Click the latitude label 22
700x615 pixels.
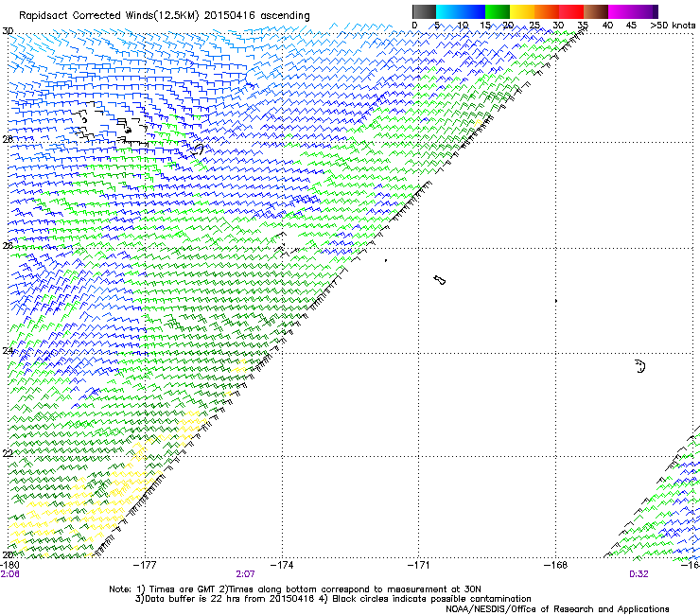click(8, 454)
